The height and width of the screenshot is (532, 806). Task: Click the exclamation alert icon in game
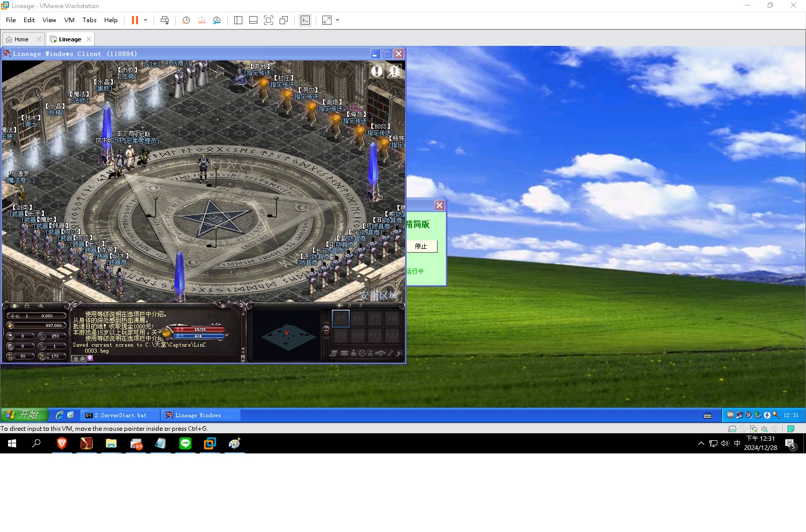pyautogui.click(x=377, y=71)
